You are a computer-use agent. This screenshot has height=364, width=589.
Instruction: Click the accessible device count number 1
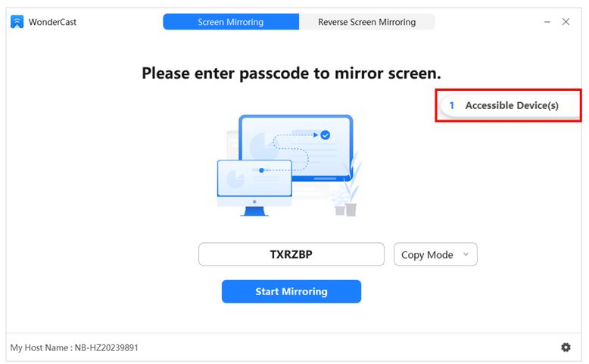(x=452, y=106)
